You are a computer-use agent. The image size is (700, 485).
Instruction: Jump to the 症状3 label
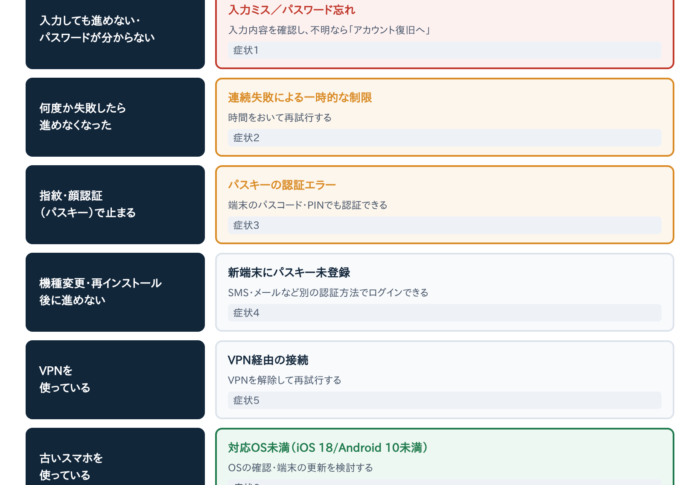pyautogui.click(x=445, y=225)
